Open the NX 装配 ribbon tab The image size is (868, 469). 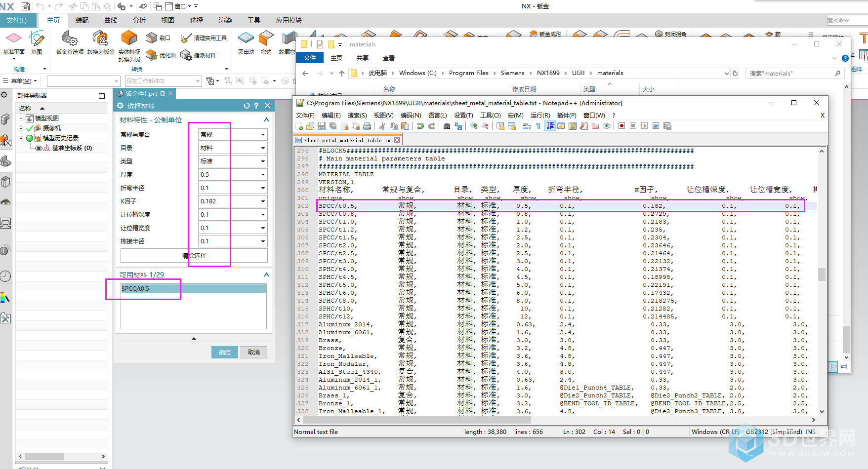(82, 20)
